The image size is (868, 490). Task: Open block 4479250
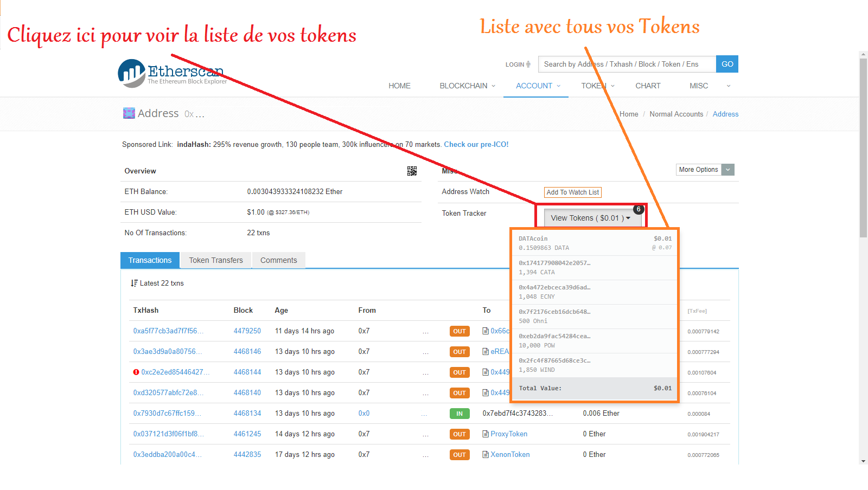click(247, 331)
